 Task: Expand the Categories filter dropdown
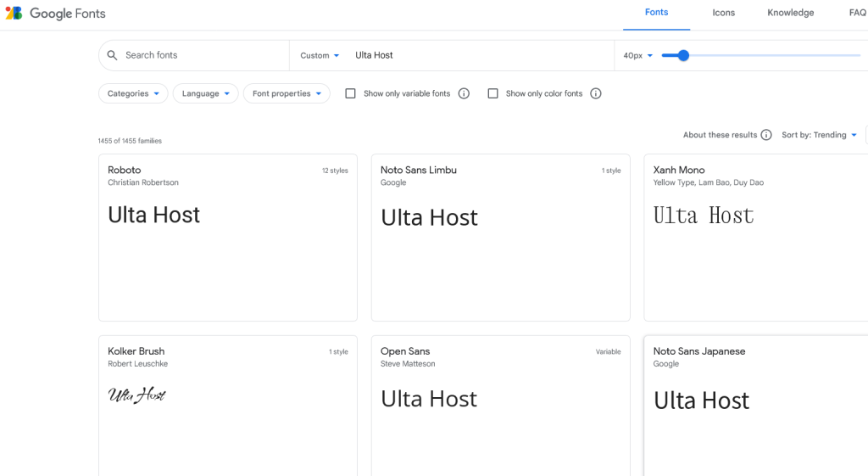click(133, 93)
